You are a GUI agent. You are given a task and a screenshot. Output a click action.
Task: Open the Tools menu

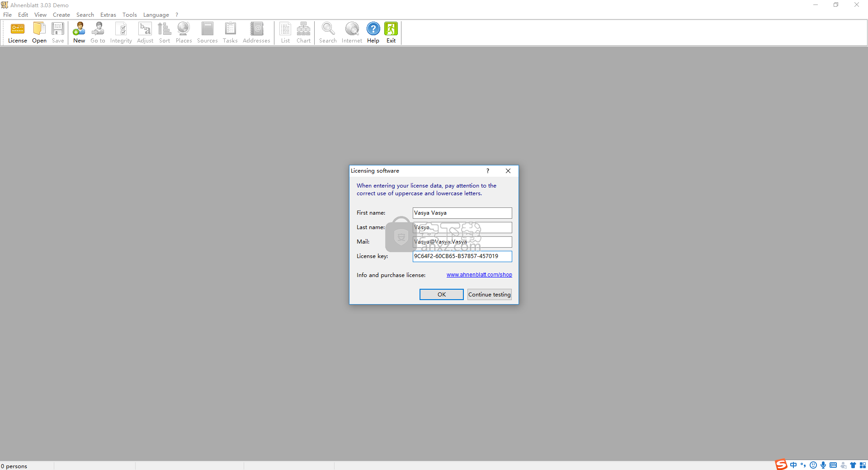coord(130,14)
